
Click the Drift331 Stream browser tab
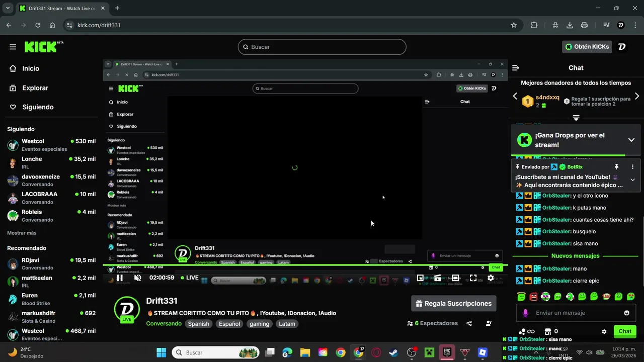point(62,9)
